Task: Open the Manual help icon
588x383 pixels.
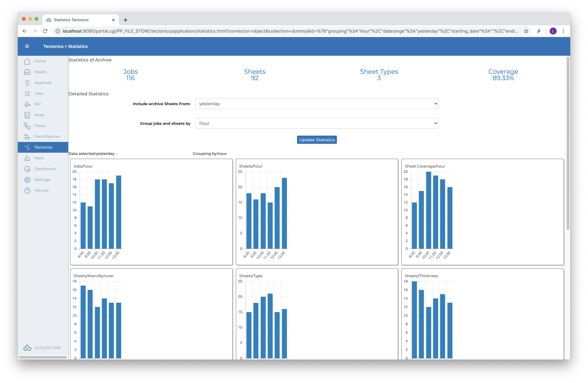Action: tap(27, 190)
